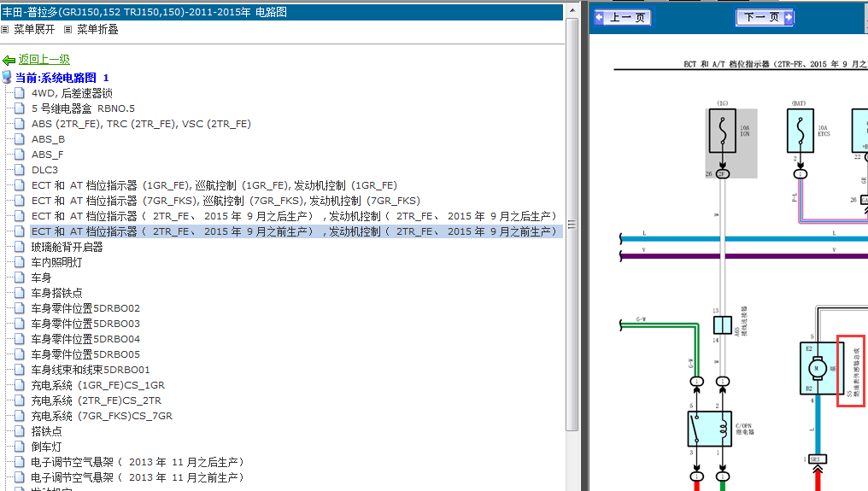This screenshot has width=868, height=491.
Task: Click the 10A IGN fuse symbol
Action: pos(723,131)
